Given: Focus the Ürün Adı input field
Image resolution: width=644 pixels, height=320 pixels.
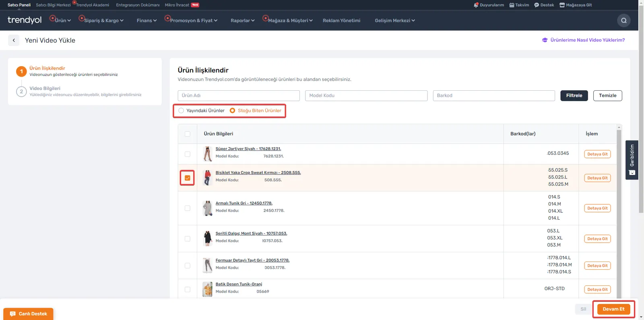Looking at the screenshot, I should [x=239, y=96].
